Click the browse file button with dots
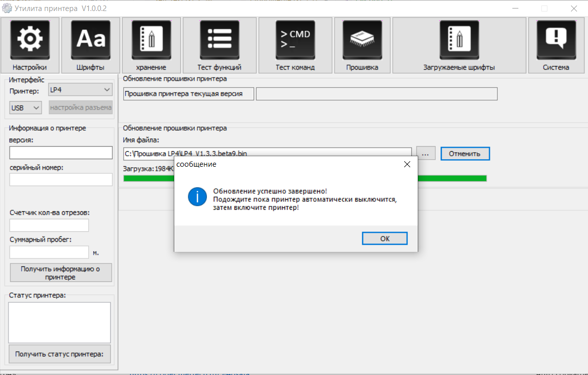 click(x=425, y=154)
